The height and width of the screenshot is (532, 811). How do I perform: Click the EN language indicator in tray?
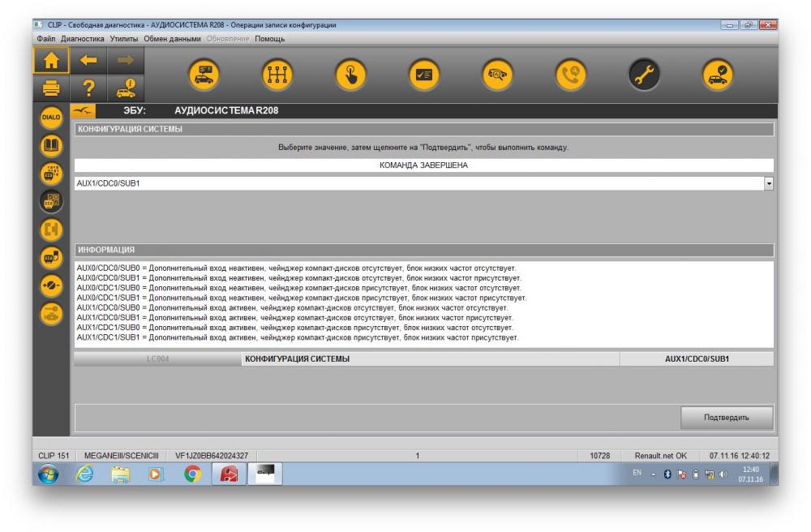637,473
